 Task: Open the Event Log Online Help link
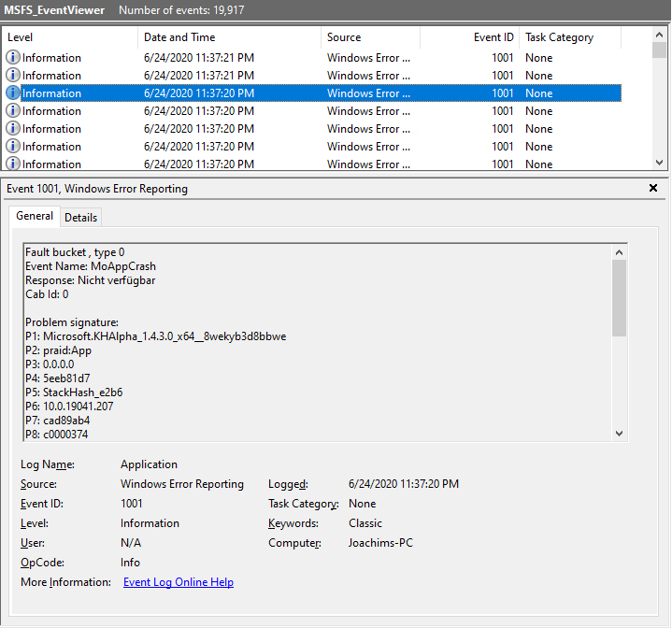pos(179,582)
